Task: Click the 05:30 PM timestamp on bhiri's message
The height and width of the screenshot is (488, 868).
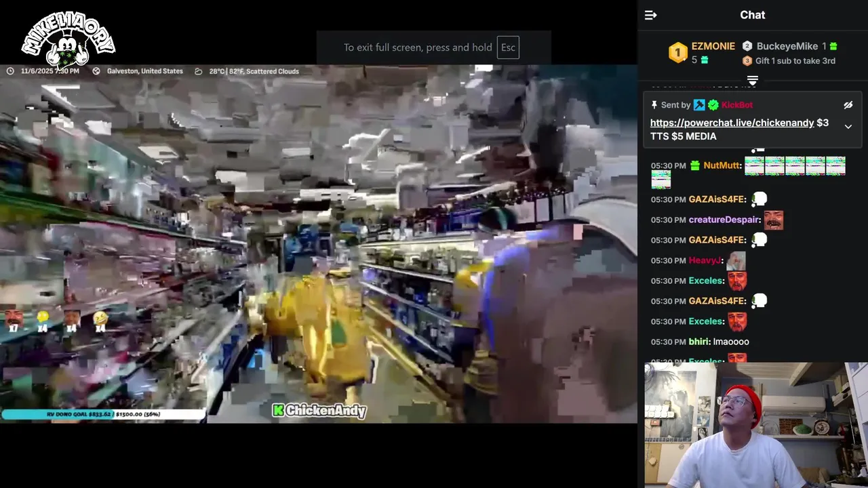Action: point(669,342)
